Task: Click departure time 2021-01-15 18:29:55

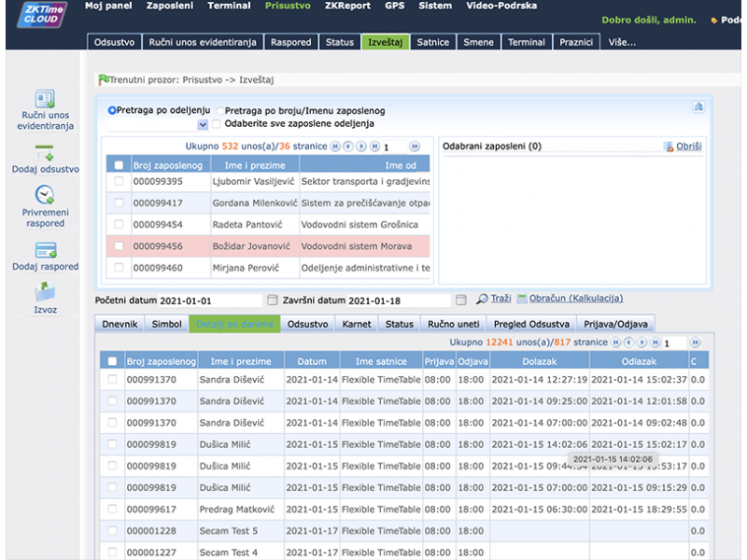Action: (639, 509)
